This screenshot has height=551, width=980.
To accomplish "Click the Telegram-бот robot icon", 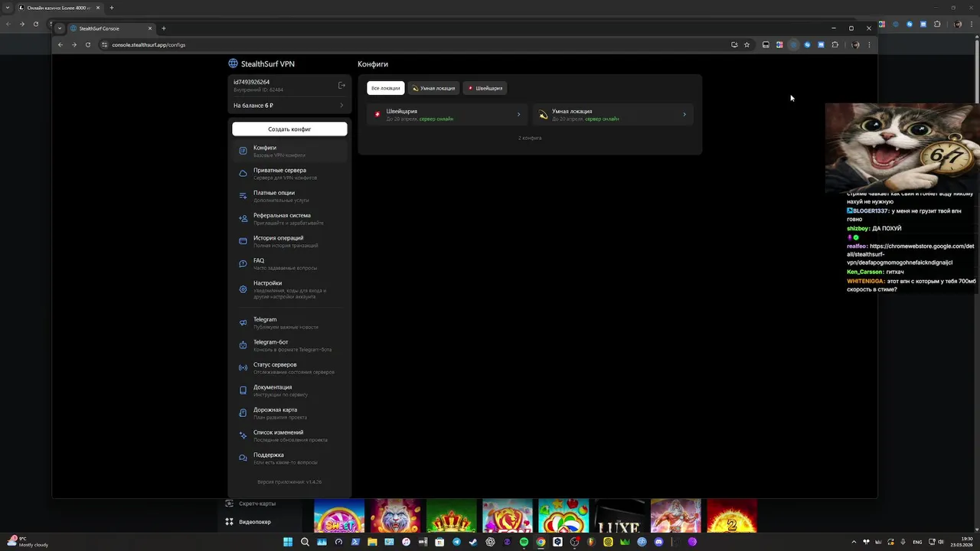I will coord(243,345).
